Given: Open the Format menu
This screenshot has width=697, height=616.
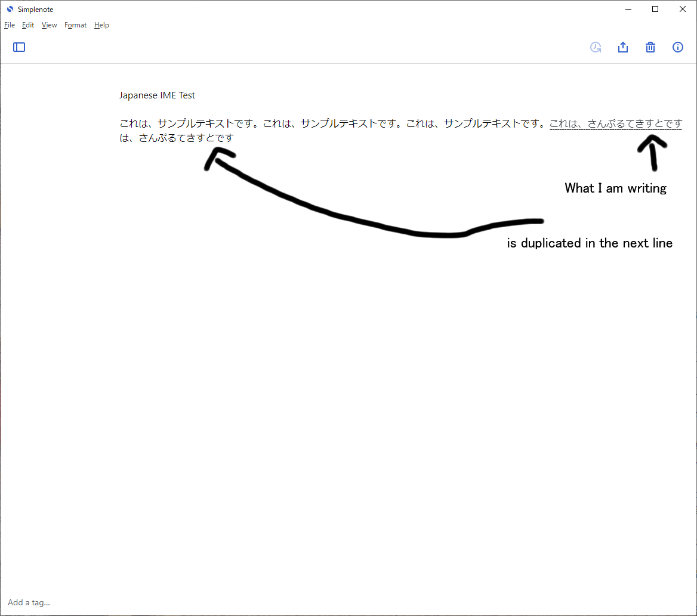Looking at the screenshot, I should click(75, 25).
